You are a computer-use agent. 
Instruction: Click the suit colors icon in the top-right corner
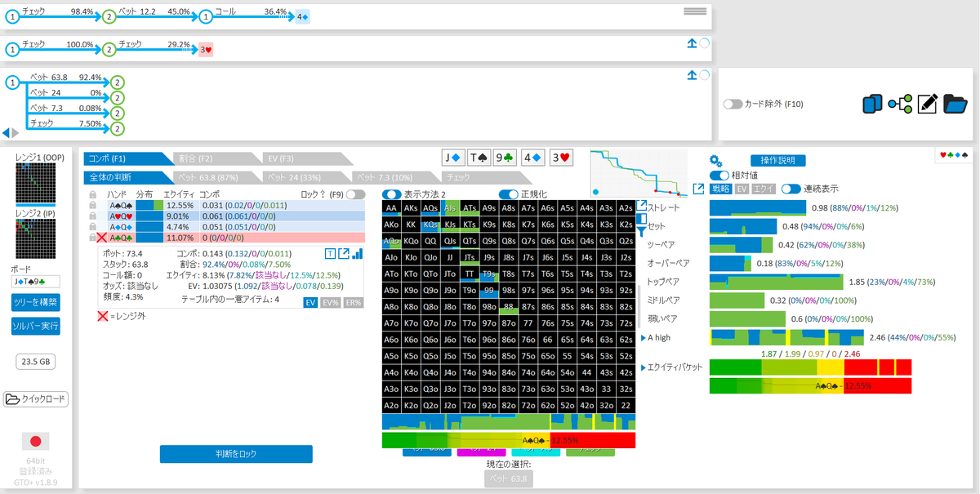(x=953, y=154)
